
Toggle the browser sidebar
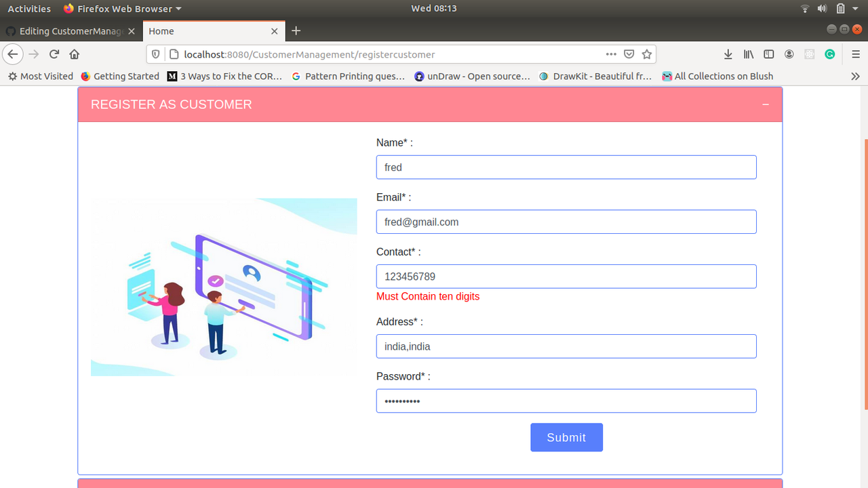click(x=768, y=54)
